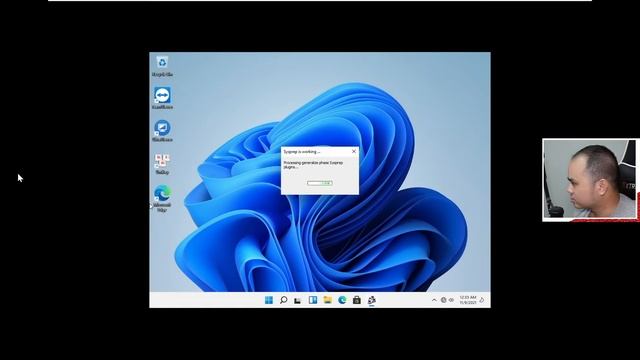Viewport: 640px width, 360px height.
Task: Open Microsoft Edge from the taskbar
Action: pyautogui.click(x=342, y=300)
